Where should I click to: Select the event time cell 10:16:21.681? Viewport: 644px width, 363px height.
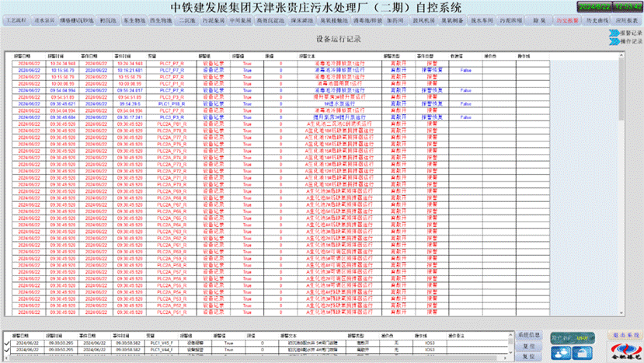[130, 70]
